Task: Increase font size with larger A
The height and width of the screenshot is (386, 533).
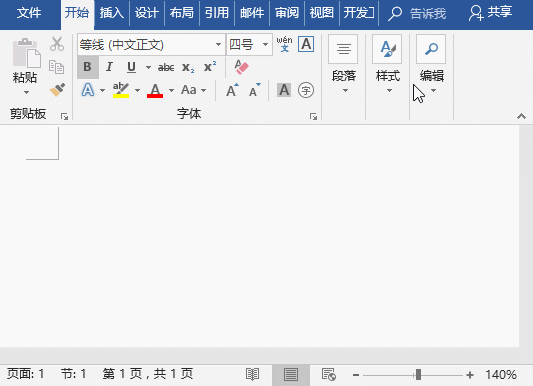Action: pos(233,90)
